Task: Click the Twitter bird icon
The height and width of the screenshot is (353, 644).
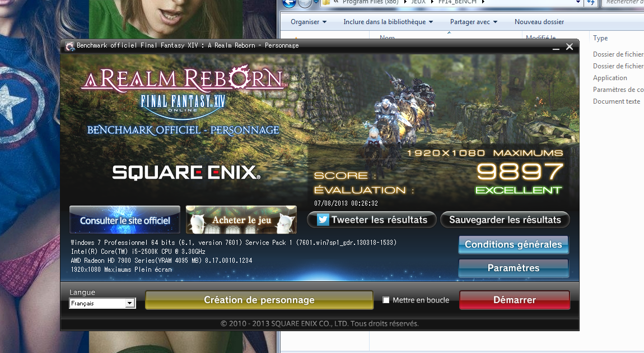Action: (323, 220)
